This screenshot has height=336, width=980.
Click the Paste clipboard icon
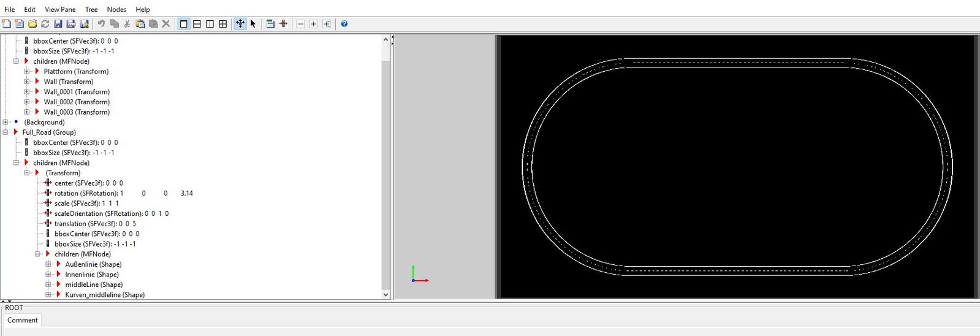point(140,24)
